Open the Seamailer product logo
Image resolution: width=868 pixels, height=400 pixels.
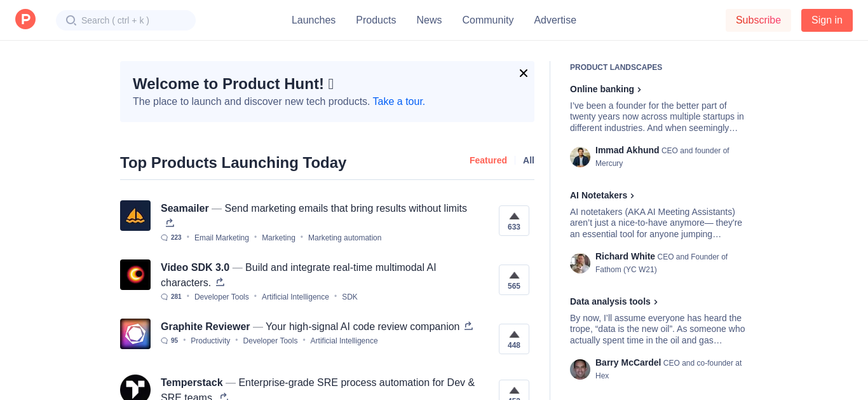tap(135, 216)
